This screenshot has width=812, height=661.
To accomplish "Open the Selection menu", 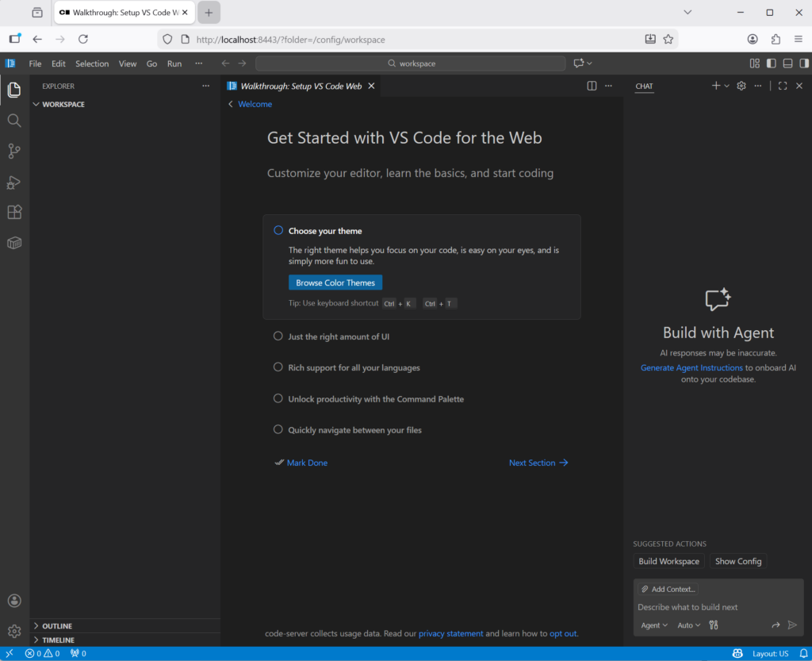I will coord(92,63).
